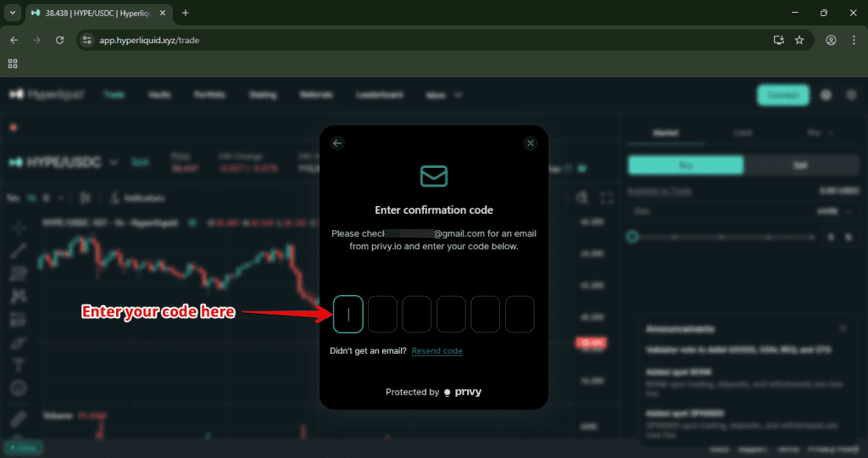Expand the HYPE/USDC pair dropdown
Image resolution: width=868 pixels, height=458 pixels.
114,161
